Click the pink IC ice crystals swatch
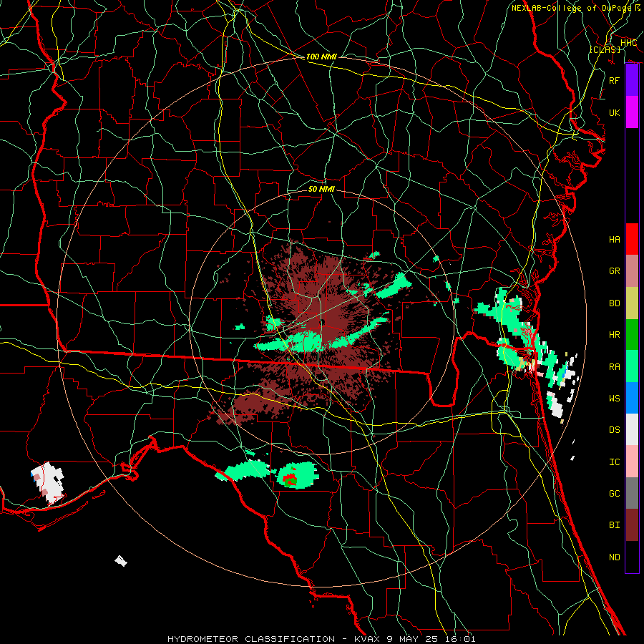The image size is (644, 644). [632, 462]
